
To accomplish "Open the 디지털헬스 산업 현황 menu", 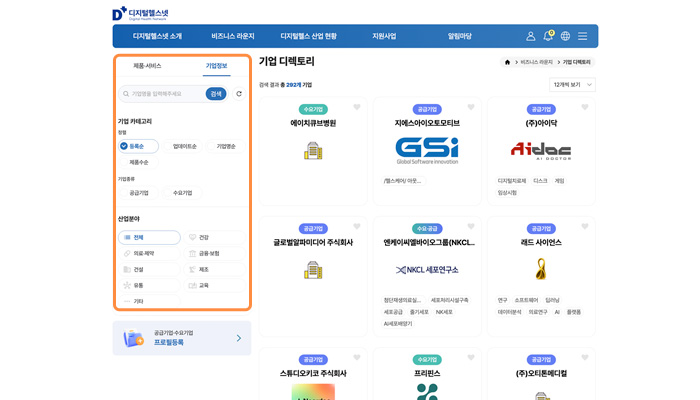I will pos(308,36).
